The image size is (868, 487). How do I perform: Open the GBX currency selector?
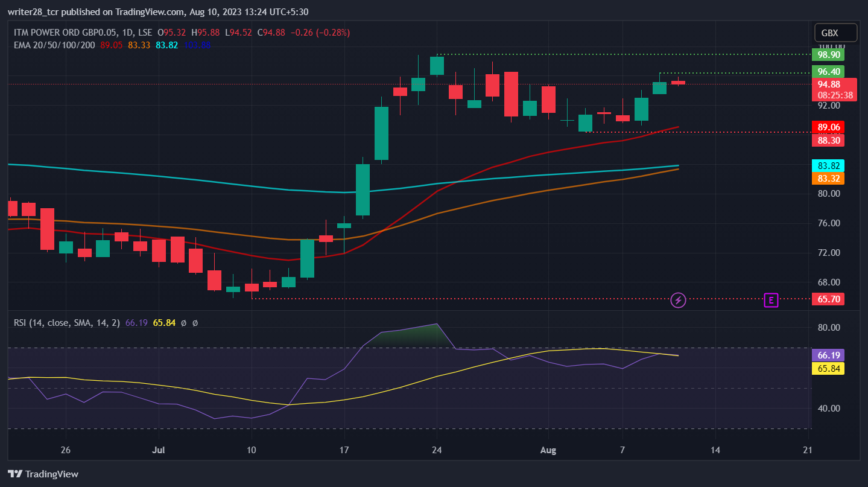point(835,33)
